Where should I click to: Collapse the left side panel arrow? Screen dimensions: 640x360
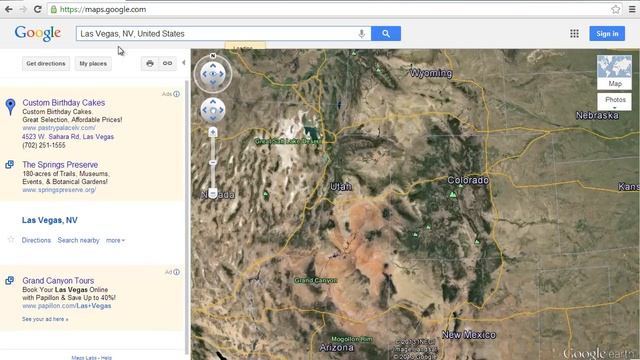[184, 62]
